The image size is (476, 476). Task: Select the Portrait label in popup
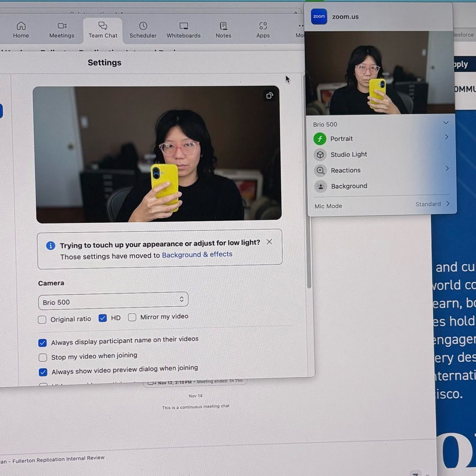341,139
